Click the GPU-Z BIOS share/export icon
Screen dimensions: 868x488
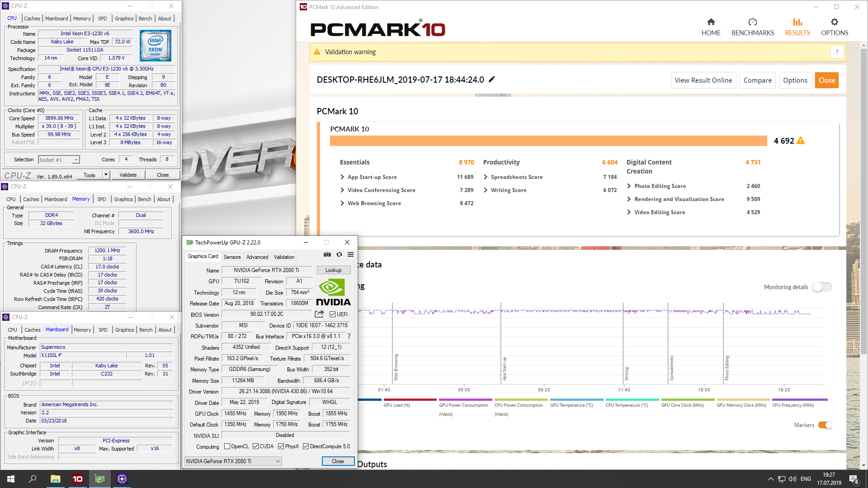[x=319, y=314]
